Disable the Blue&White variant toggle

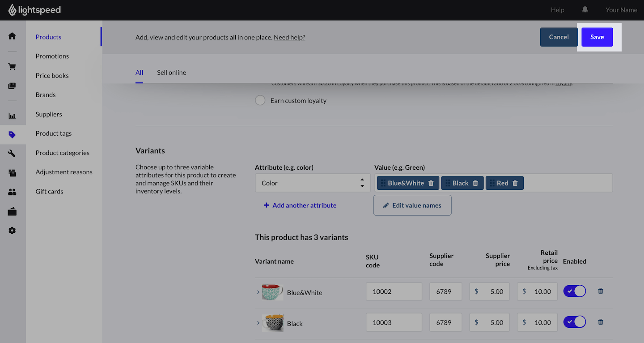(574, 291)
